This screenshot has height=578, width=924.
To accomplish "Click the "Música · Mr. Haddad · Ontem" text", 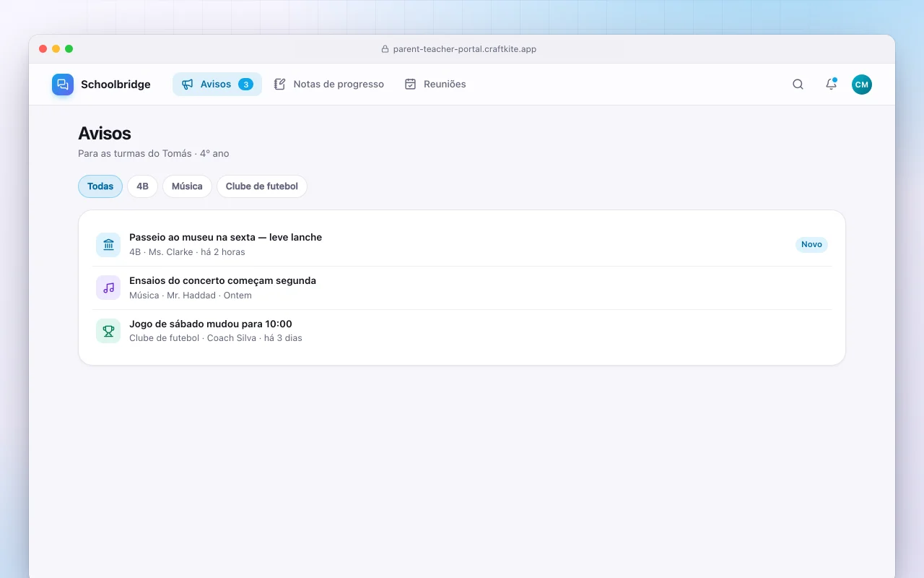I will (x=191, y=296).
